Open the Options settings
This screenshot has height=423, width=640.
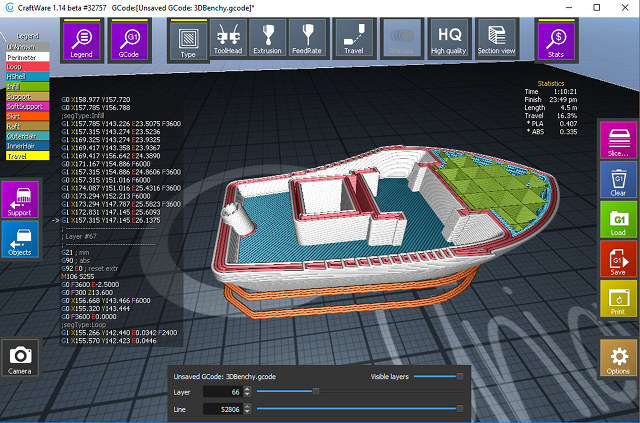(x=618, y=358)
